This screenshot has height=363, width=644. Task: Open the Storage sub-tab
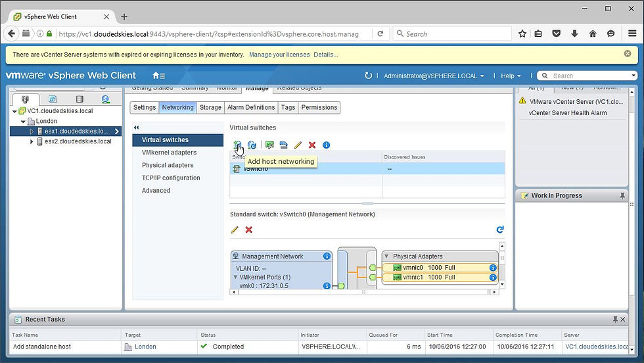click(x=210, y=107)
